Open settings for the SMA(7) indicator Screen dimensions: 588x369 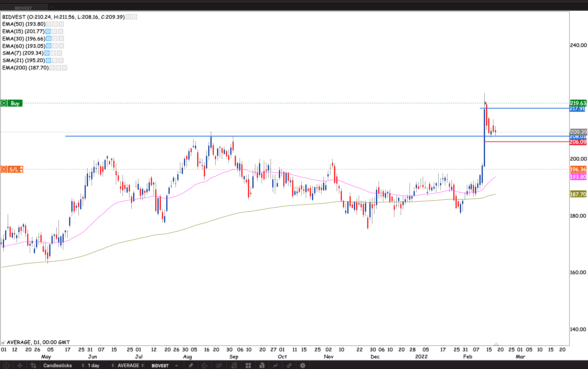click(53, 53)
